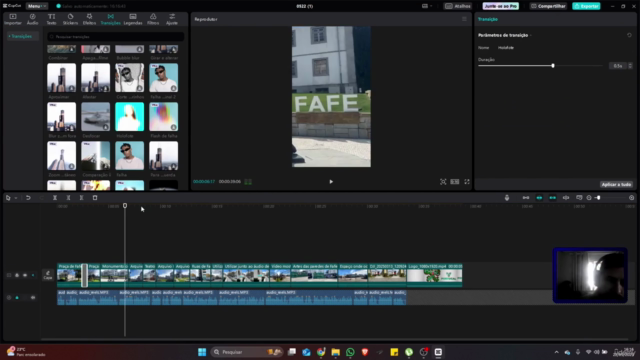This screenshot has height=360, width=640.
Task: Open the Efeitos tab
Action: pos(89,19)
